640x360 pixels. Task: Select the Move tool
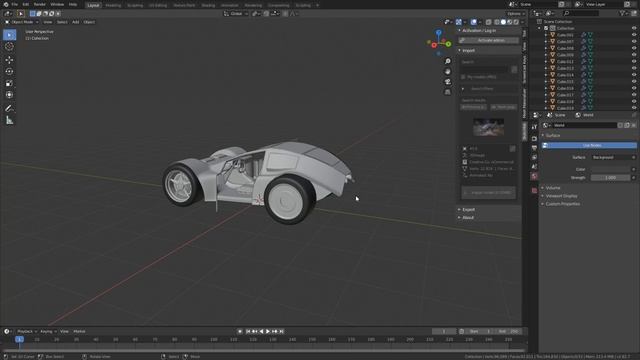point(9,60)
